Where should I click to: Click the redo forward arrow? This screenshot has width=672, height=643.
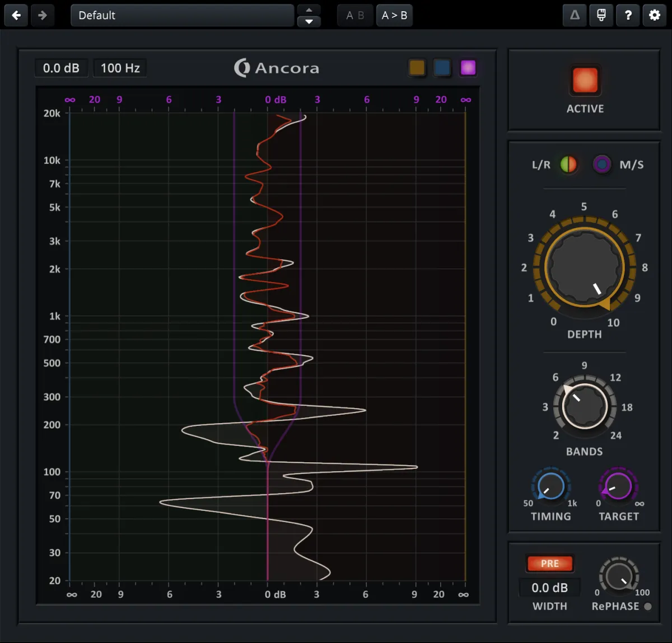pos(43,15)
